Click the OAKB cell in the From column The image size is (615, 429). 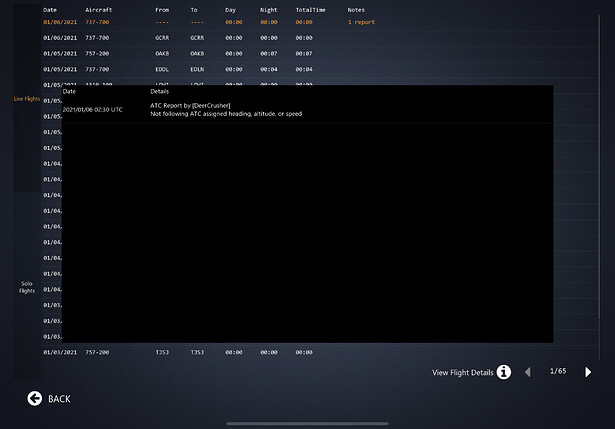(162, 54)
